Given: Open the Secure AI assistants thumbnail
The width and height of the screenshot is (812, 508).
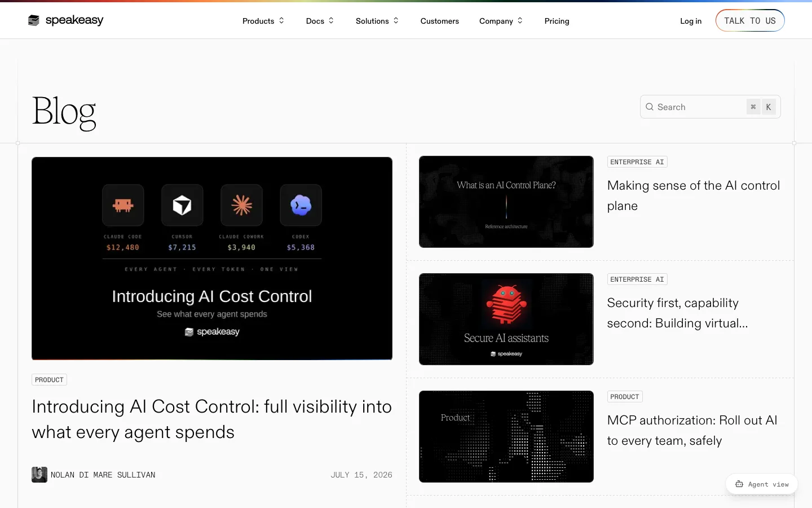Looking at the screenshot, I should point(506,319).
